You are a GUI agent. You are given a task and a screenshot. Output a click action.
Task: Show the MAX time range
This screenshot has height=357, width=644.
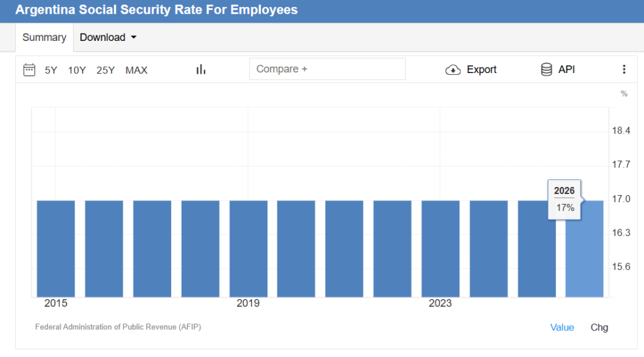(x=136, y=70)
